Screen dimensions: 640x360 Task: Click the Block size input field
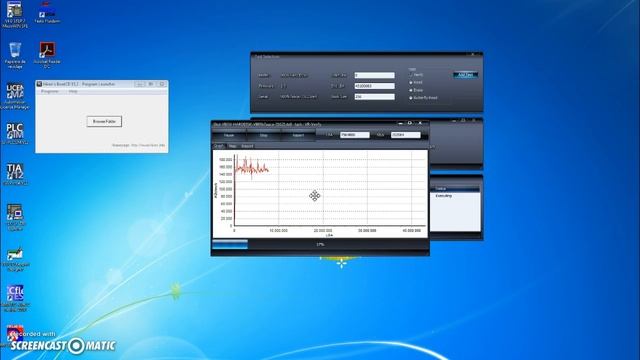[374, 97]
